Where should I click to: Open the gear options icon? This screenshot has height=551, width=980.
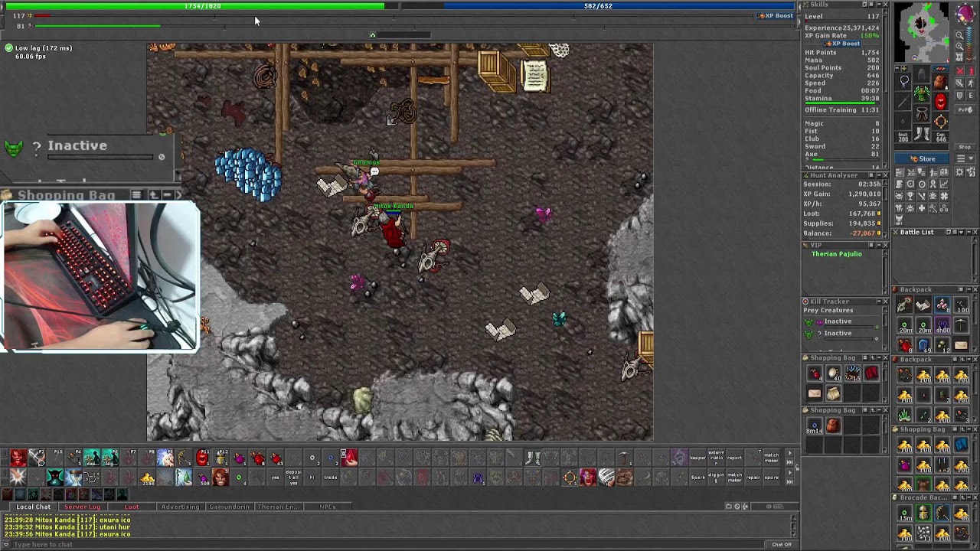click(959, 172)
